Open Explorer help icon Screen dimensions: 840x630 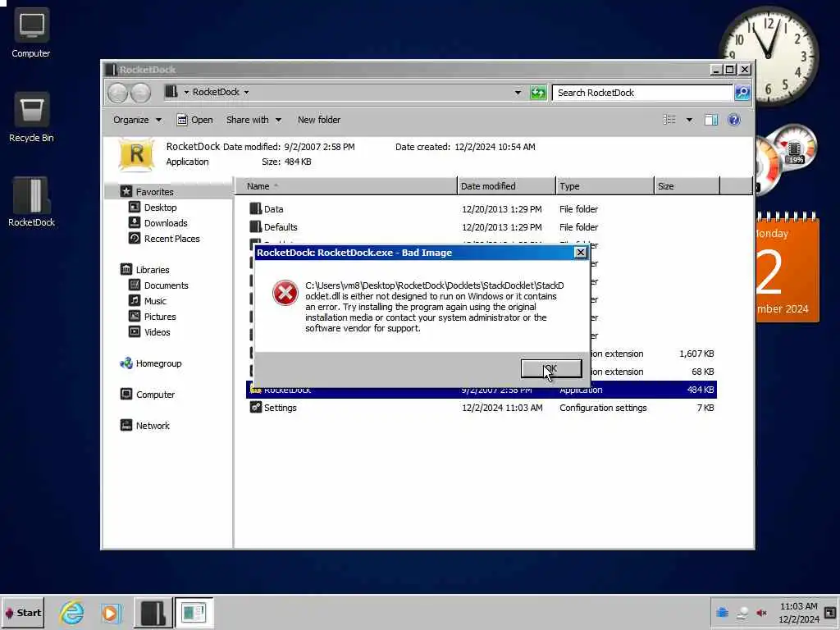[734, 120]
